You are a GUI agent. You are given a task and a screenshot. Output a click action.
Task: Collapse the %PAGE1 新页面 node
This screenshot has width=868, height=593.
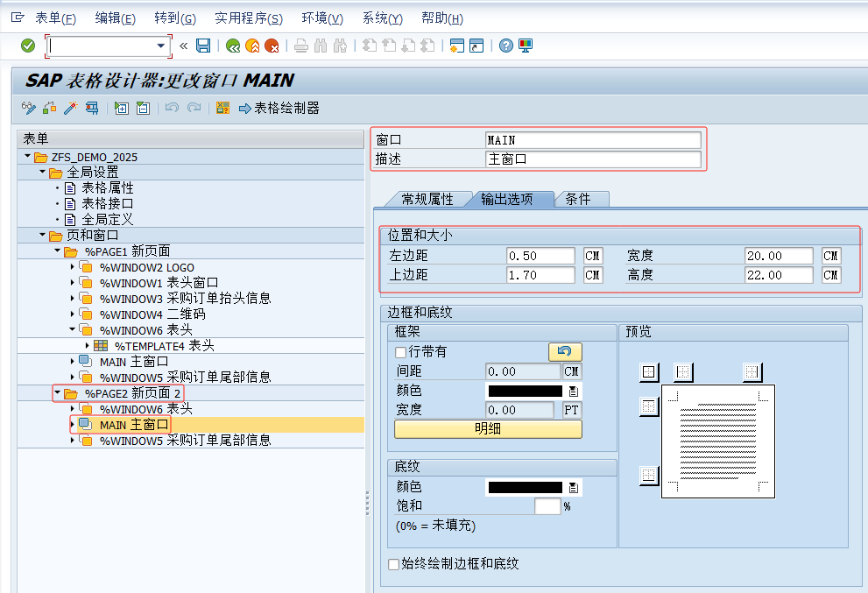[x=57, y=251]
